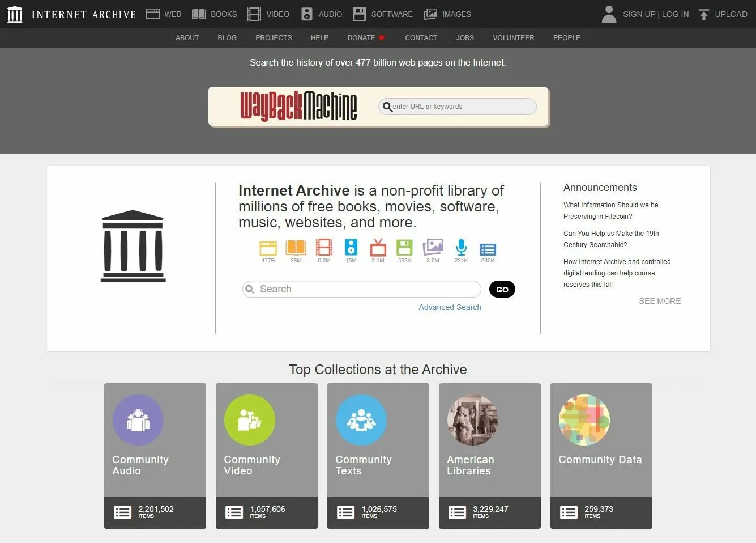The height and width of the screenshot is (543, 756).
Task: Click the Upload arrow icon
Action: pos(704,14)
